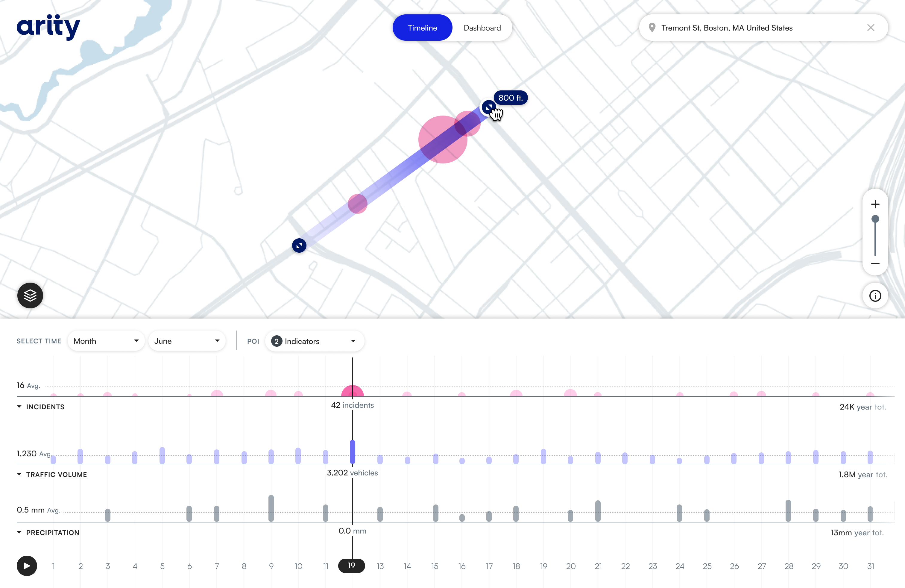Image resolution: width=905 pixels, height=588 pixels.
Task: Open the June month dropdown
Action: pos(187,341)
